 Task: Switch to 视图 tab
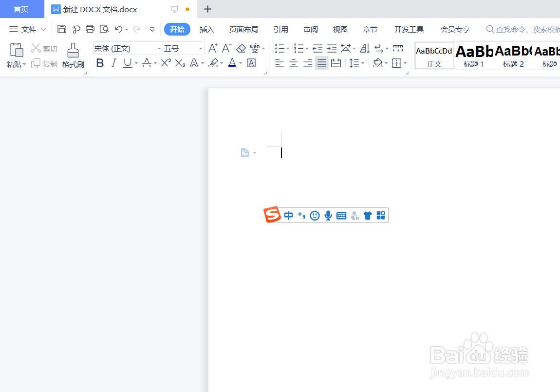[340, 29]
